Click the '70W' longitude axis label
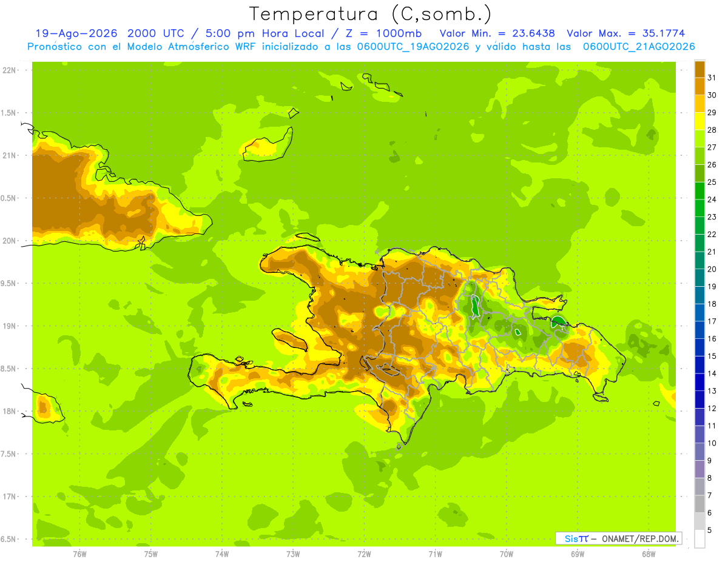The height and width of the screenshot is (562, 728). pyautogui.click(x=507, y=554)
